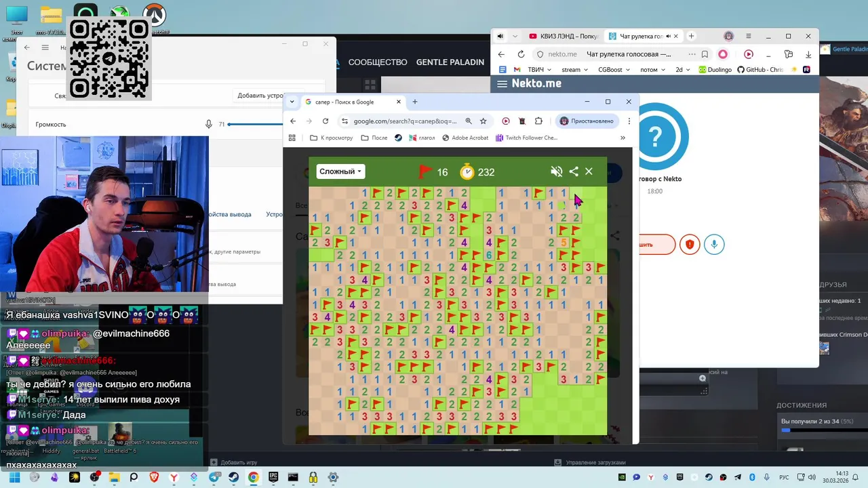The width and height of the screenshot is (868, 488).
Task: Open the Windows Start menu
Action: [14, 477]
